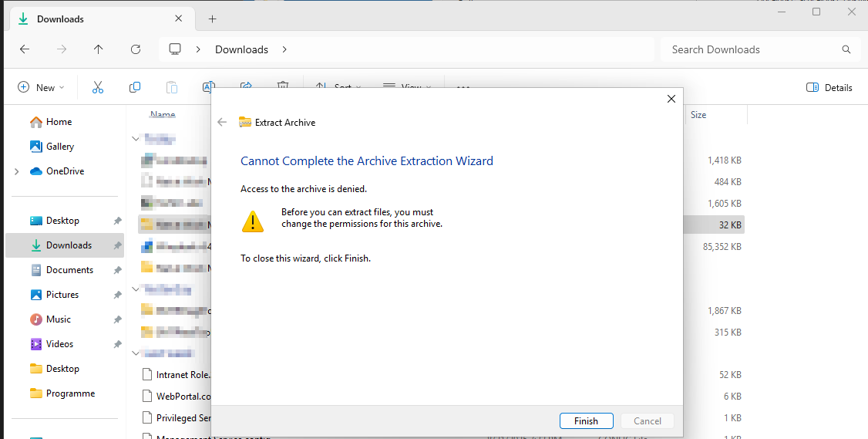The width and height of the screenshot is (868, 439).
Task: Click Finish to close the wizard
Action: 586,420
